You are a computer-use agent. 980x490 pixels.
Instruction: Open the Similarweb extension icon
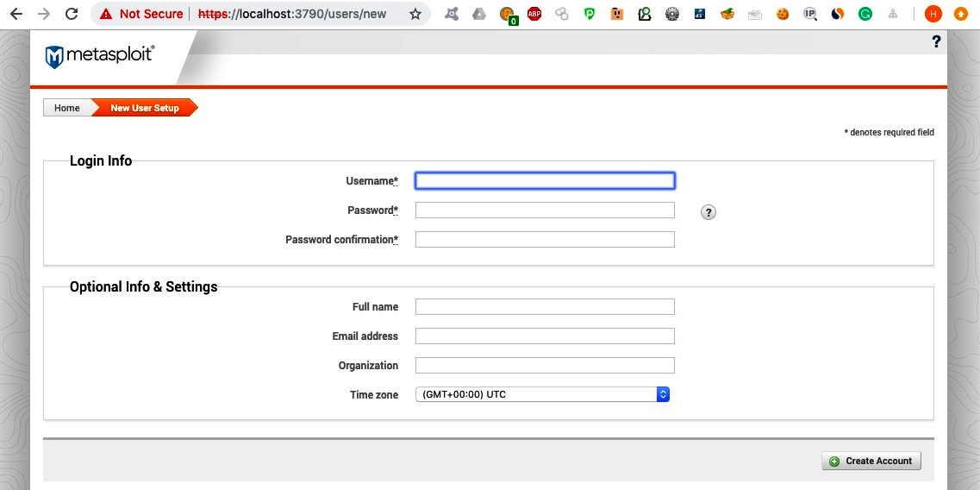click(838, 14)
